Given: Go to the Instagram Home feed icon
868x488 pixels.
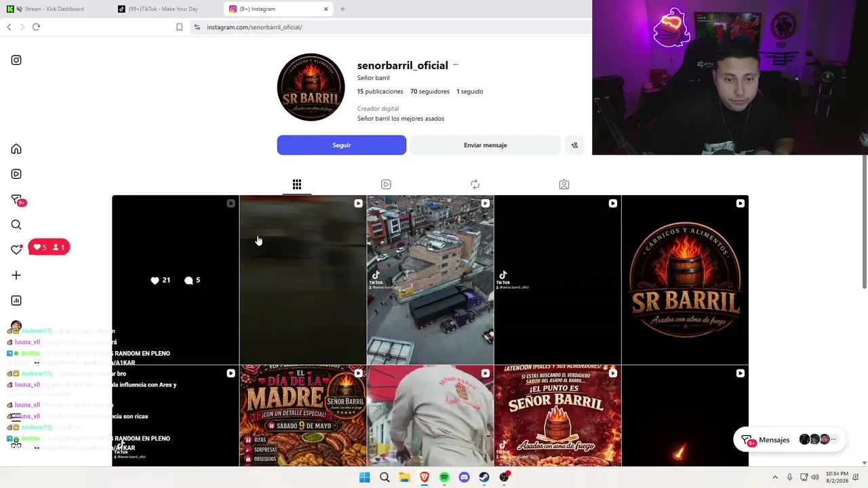Looking at the screenshot, I should [16, 149].
